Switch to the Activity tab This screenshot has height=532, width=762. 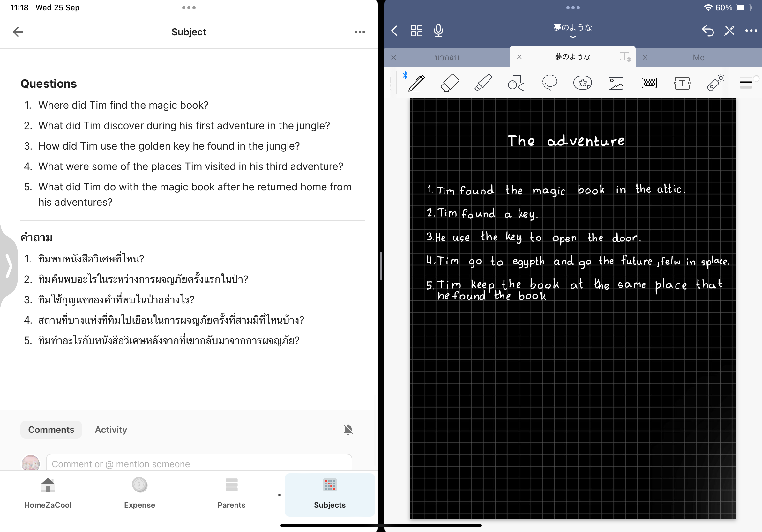tap(111, 430)
